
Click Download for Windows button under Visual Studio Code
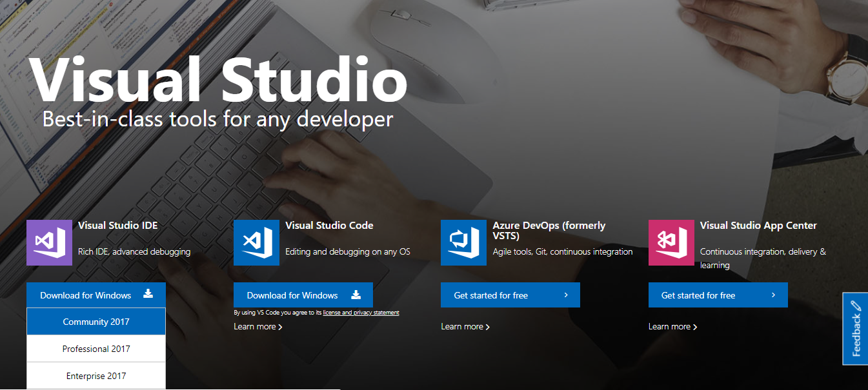click(x=303, y=295)
